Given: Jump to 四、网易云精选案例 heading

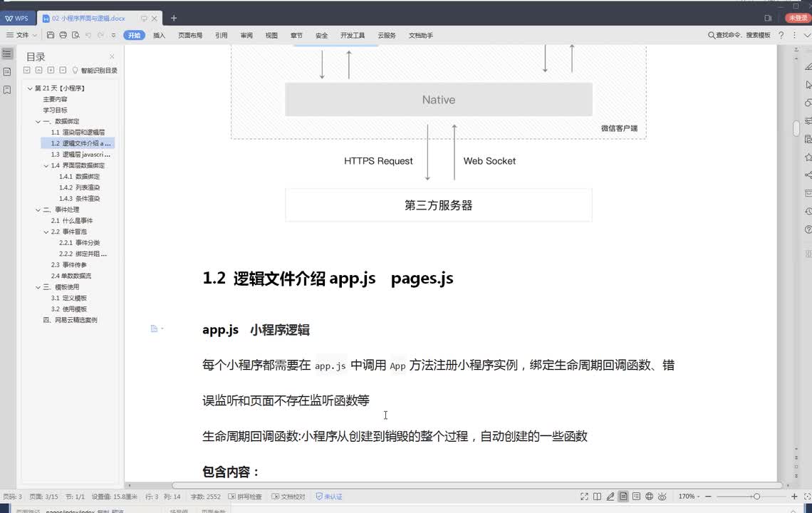Looking at the screenshot, I should click(70, 320).
